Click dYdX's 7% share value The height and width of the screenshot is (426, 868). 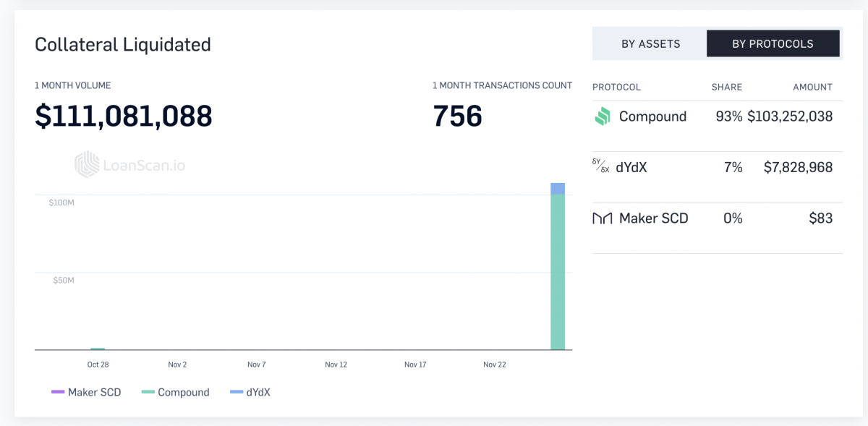pyautogui.click(x=733, y=167)
